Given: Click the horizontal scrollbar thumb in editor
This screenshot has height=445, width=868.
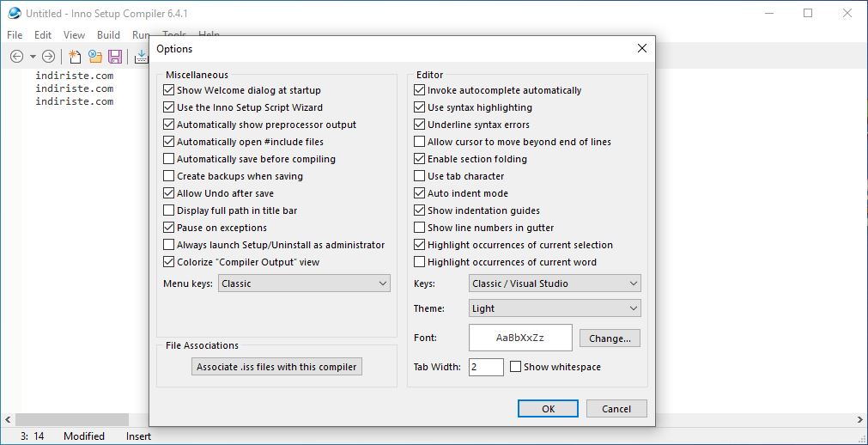Looking at the screenshot, I should 72,419.
